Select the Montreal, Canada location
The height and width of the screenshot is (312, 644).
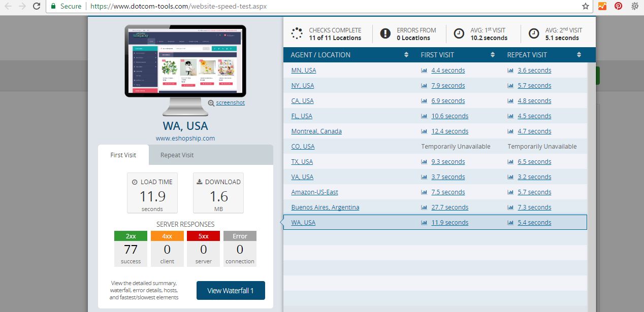tap(316, 131)
